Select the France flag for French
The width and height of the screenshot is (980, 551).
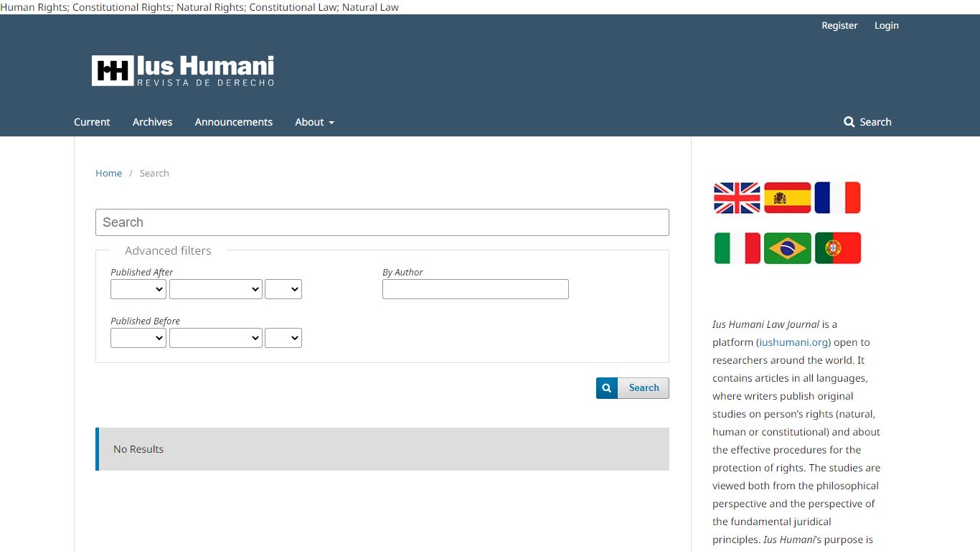pos(837,198)
